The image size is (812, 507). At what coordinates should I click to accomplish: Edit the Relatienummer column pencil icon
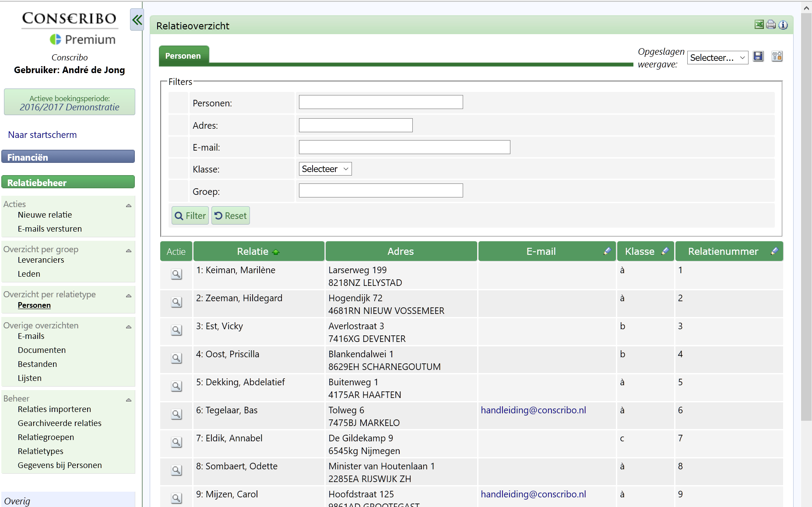click(x=774, y=251)
